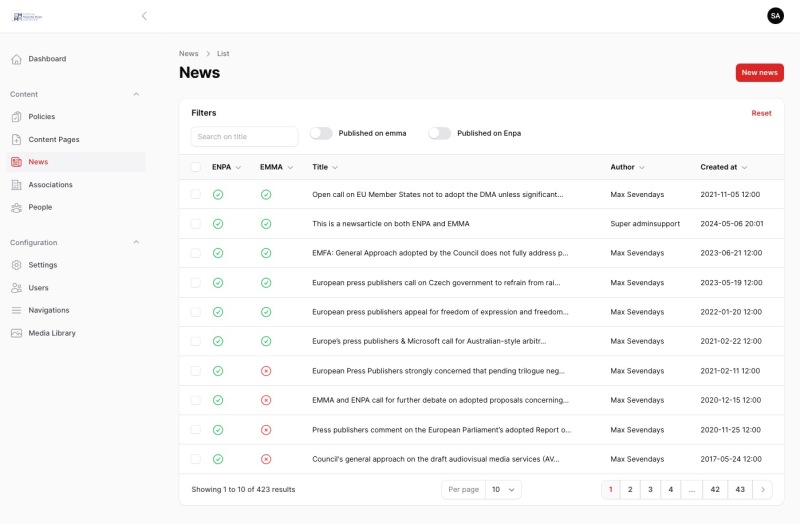Reset the filters
This screenshot has height=524, width=800.
click(x=761, y=113)
